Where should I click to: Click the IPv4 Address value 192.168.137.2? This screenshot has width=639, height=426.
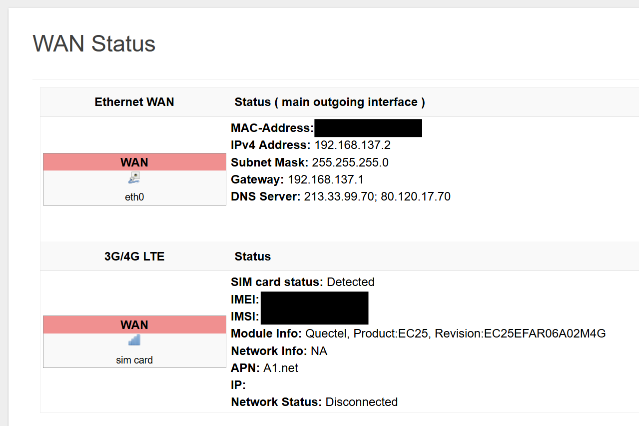pos(353,145)
